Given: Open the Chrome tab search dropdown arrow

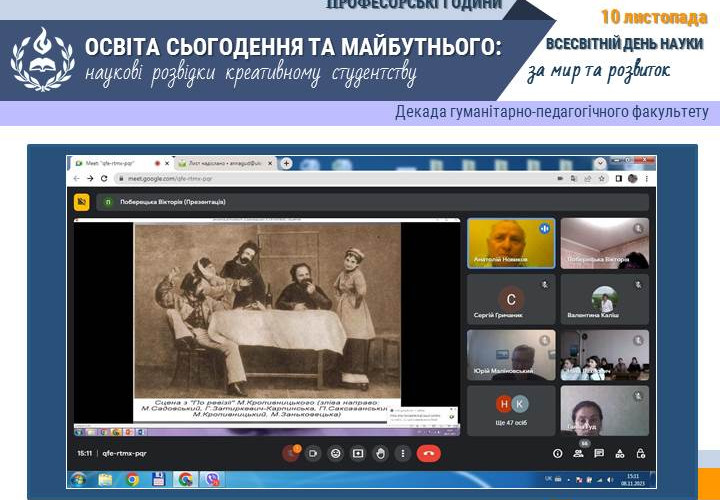Looking at the screenshot, I should (600, 163).
